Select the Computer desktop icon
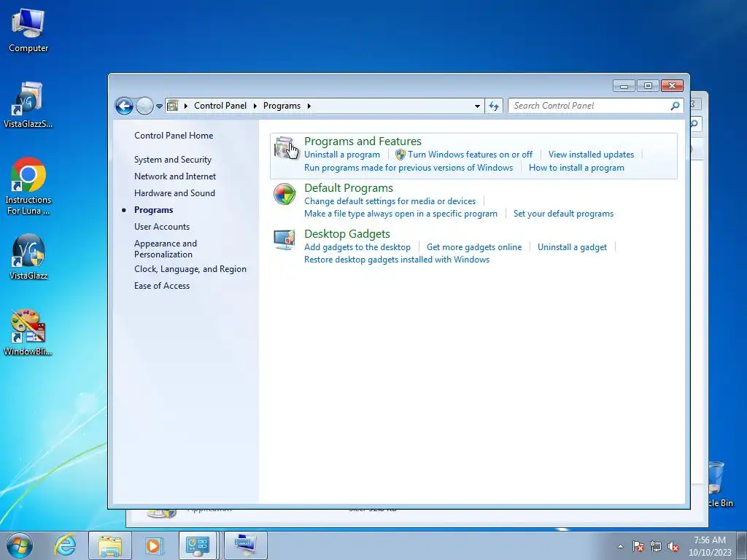The height and width of the screenshot is (560, 747). (28, 31)
